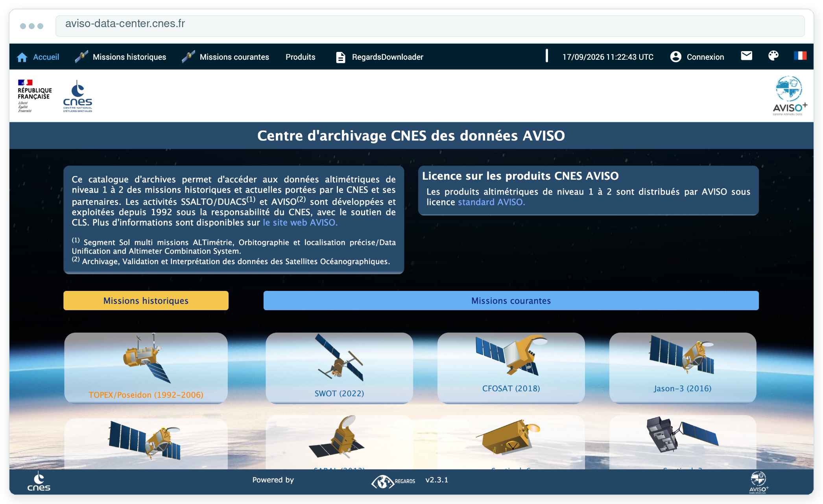Click the 'Centre d'archivage CNES des données AVISO' title
This screenshot has height=504, width=823.
point(411,136)
